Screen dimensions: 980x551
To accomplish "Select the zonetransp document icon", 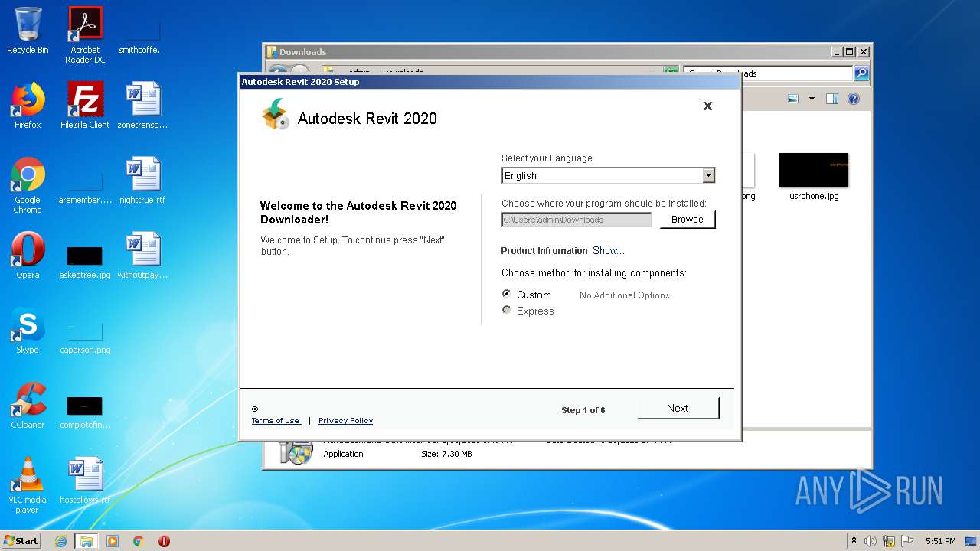I will 142,106.
